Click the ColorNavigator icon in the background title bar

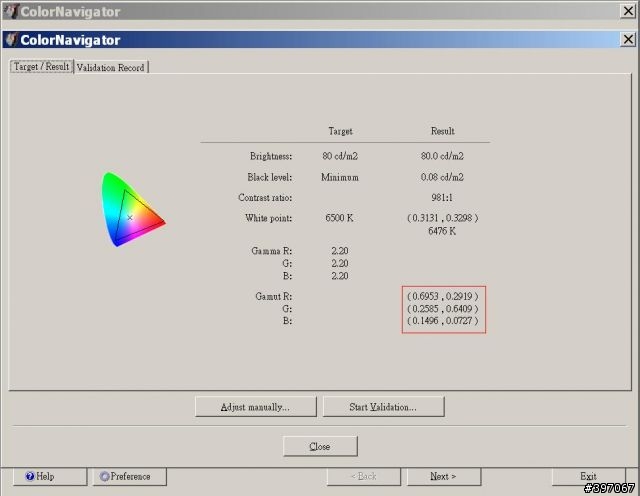(x=11, y=11)
